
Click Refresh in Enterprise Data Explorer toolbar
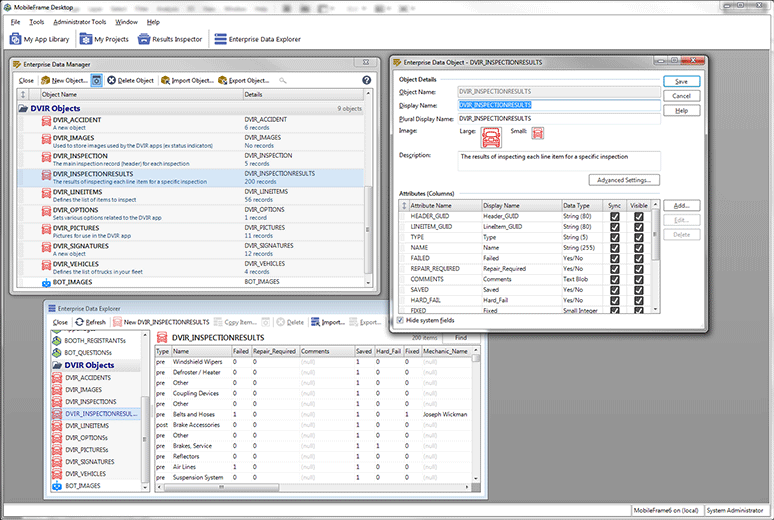point(90,322)
